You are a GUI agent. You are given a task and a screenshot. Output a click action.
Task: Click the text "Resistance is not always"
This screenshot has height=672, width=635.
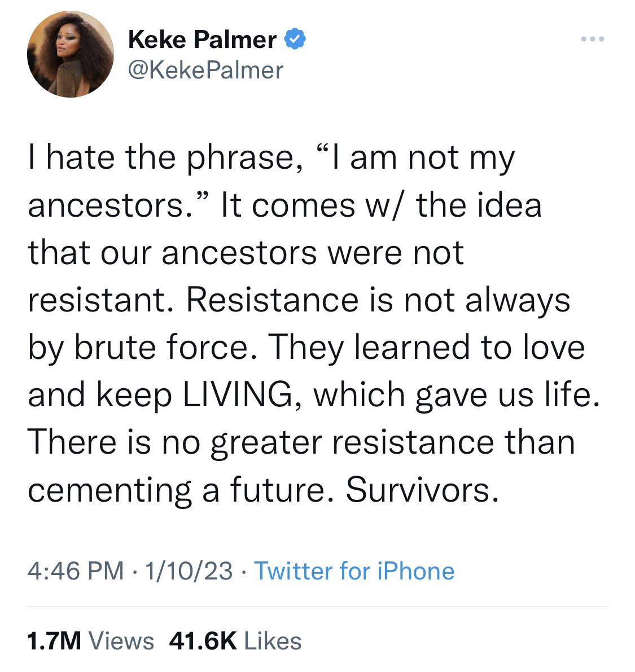pos(378,300)
